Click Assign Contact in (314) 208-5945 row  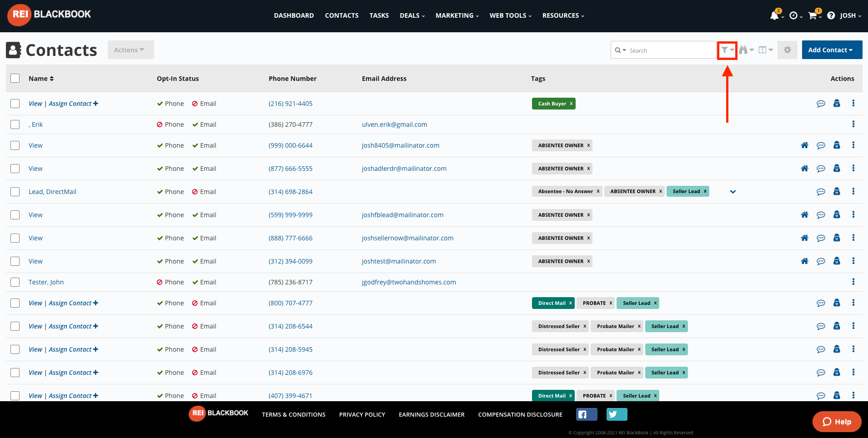point(73,349)
